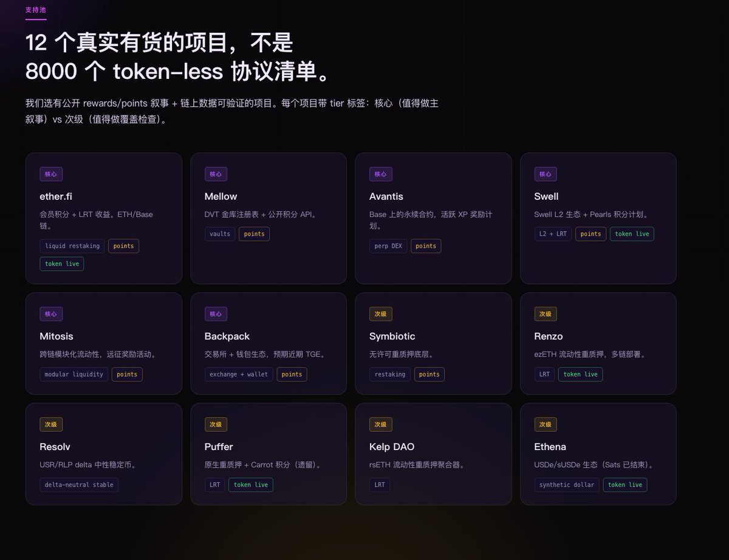Open the Backpack project card title

click(x=227, y=336)
